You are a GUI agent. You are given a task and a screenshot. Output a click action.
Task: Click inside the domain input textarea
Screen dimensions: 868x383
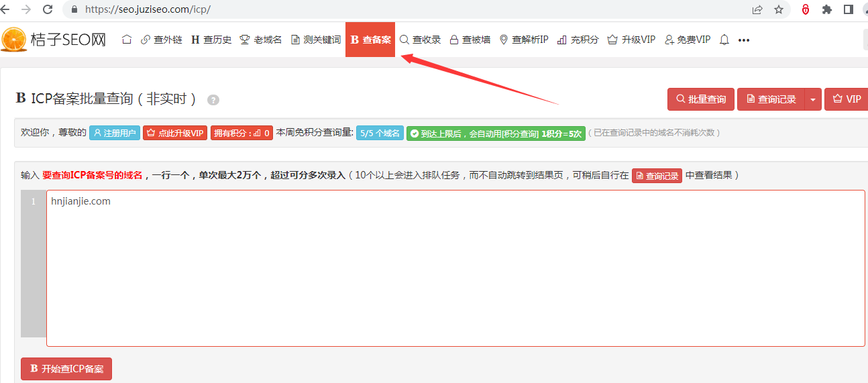tap(455, 268)
